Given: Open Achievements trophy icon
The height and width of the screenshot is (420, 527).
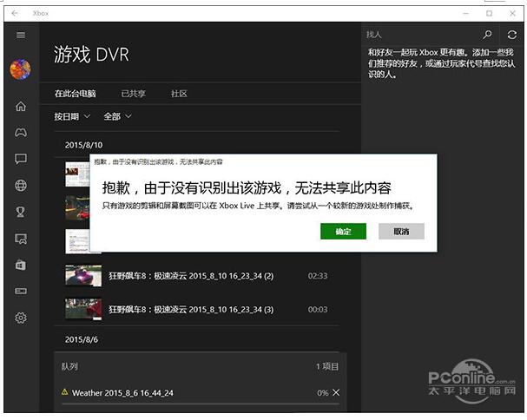Looking at the screenshot, I should (x=21, y=212).
